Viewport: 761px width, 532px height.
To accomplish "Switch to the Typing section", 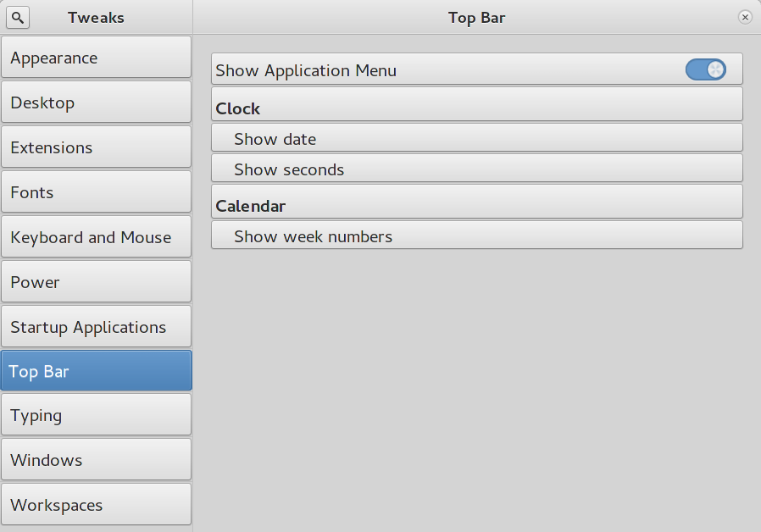I will click(96, 415).
